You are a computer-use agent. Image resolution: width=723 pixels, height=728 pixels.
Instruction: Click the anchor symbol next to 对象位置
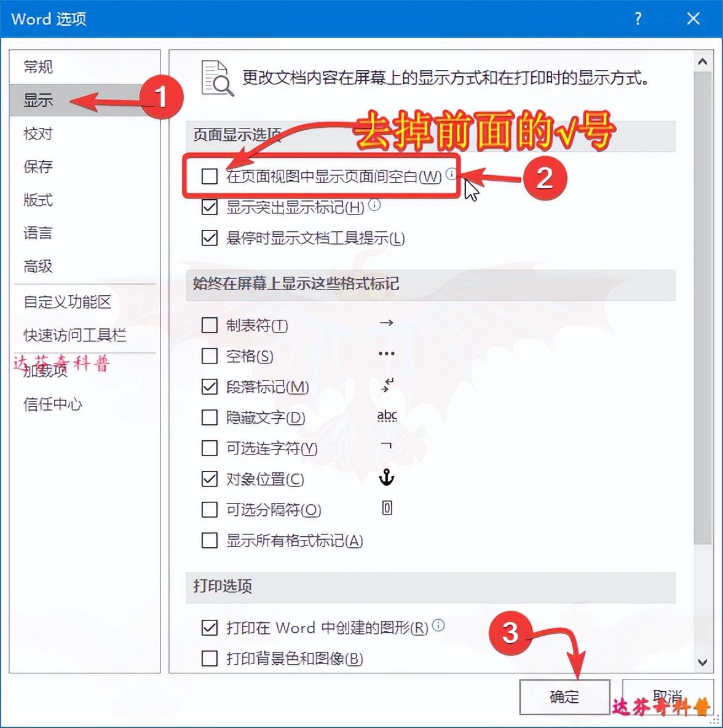pyautogui.click(x=386, y=478)
